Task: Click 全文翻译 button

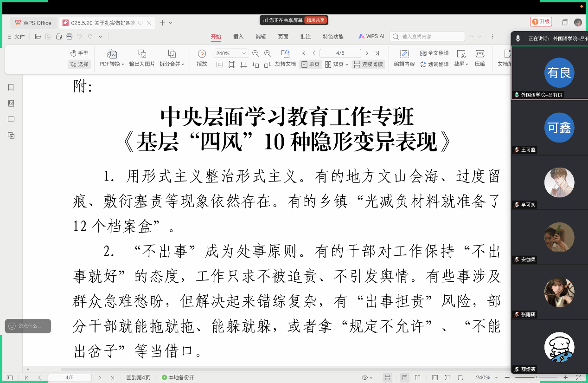Action: (435, 53)
